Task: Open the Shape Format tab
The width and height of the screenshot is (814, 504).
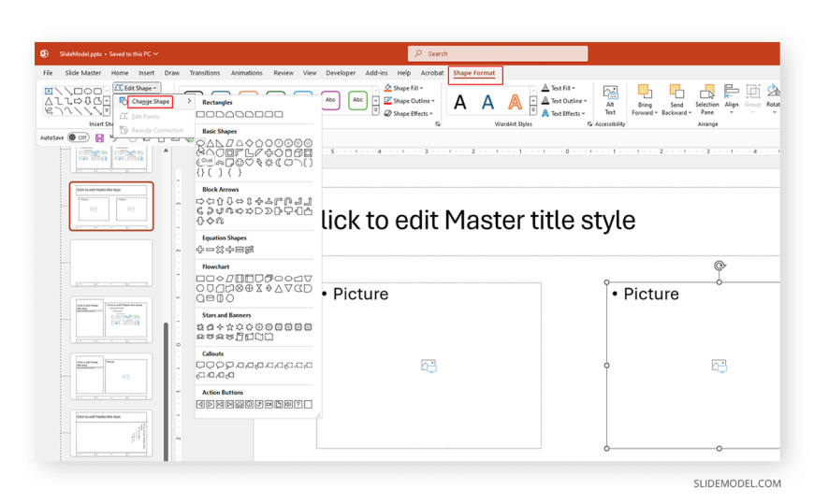Action: [474, 73]
